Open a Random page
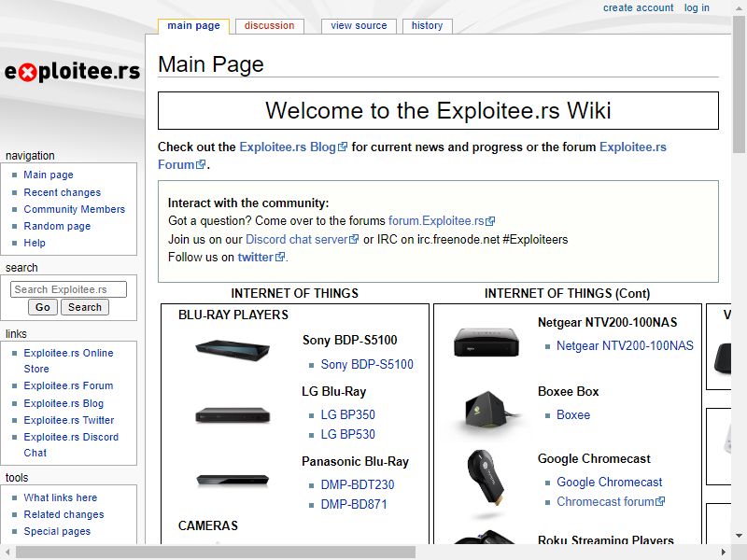Screen dimensions: 747x560 (x=57, y=226)
